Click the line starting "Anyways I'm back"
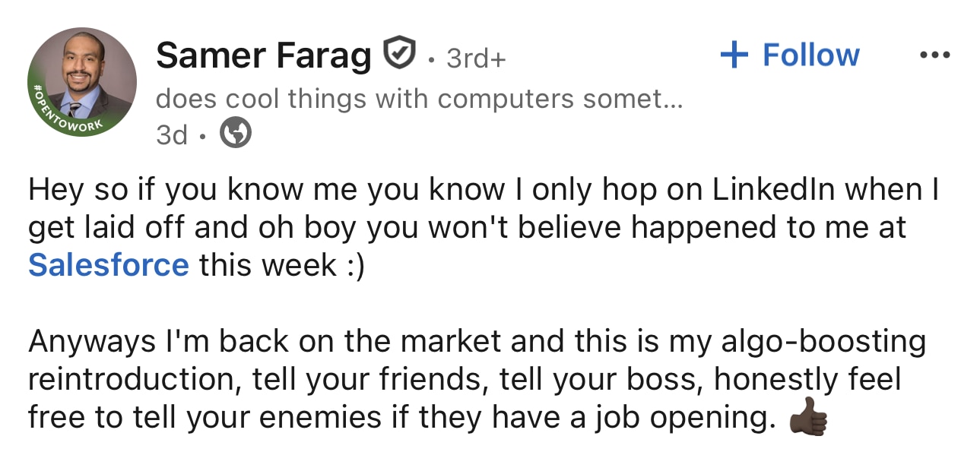 point(477,341)
